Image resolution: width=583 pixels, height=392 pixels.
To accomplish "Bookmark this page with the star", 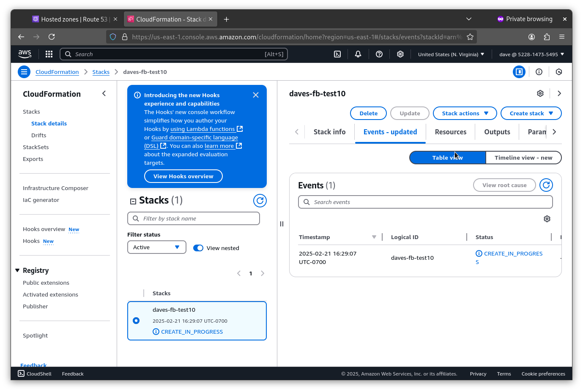I will (x=470, y=37).
